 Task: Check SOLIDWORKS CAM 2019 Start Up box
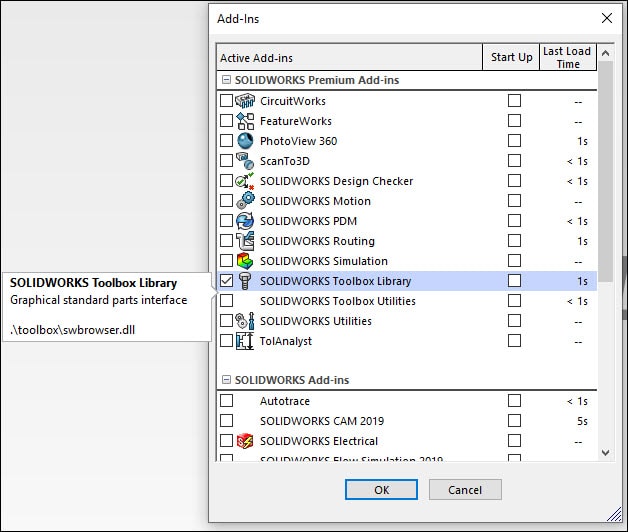514,421
